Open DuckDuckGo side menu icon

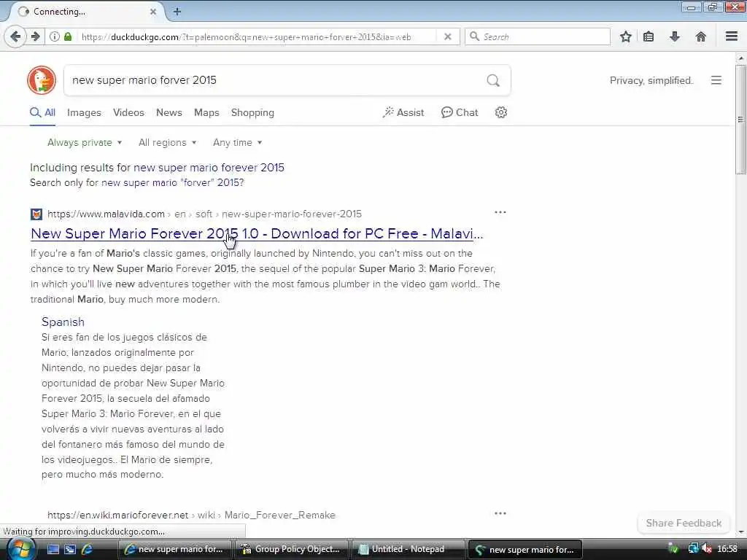tap(716, 80)
